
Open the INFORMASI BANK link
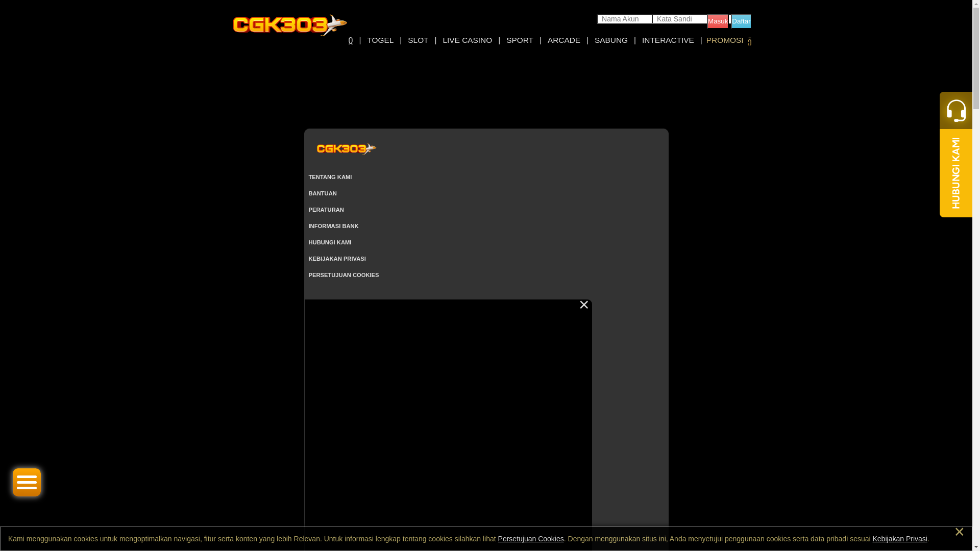(x=333, y=226)
